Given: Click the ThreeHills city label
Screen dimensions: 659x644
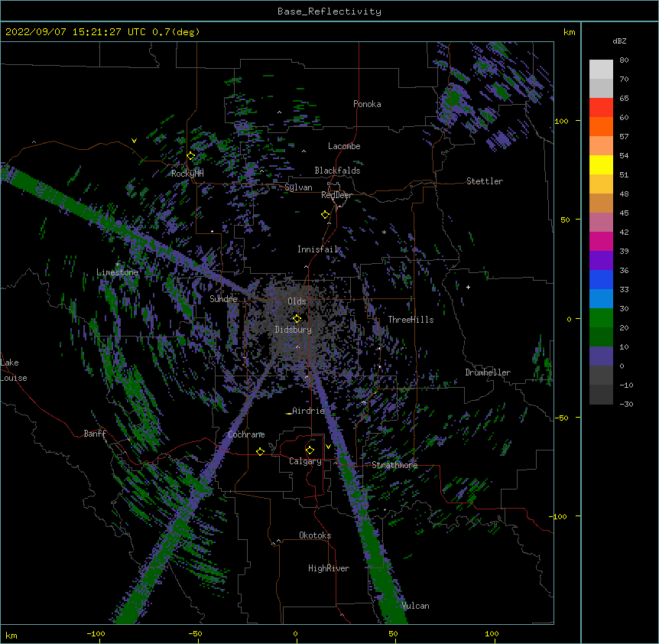Looking at the screenshot, I should click(x=411, y=320).
